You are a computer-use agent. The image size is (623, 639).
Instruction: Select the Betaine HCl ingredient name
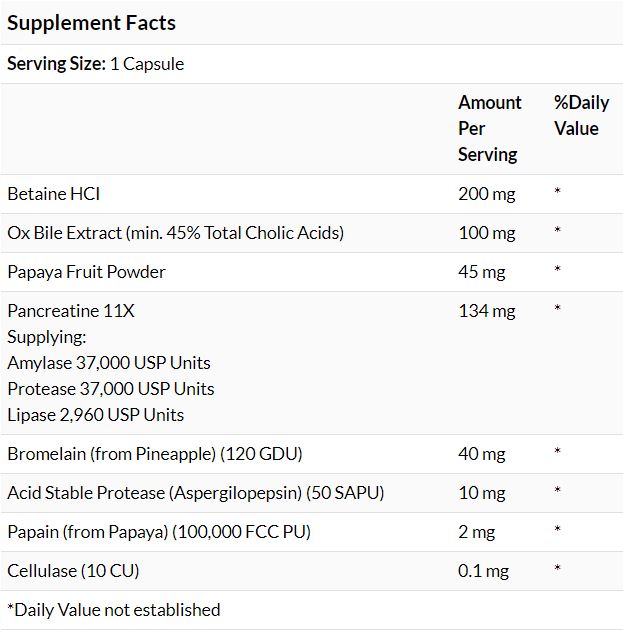[54, 194]
